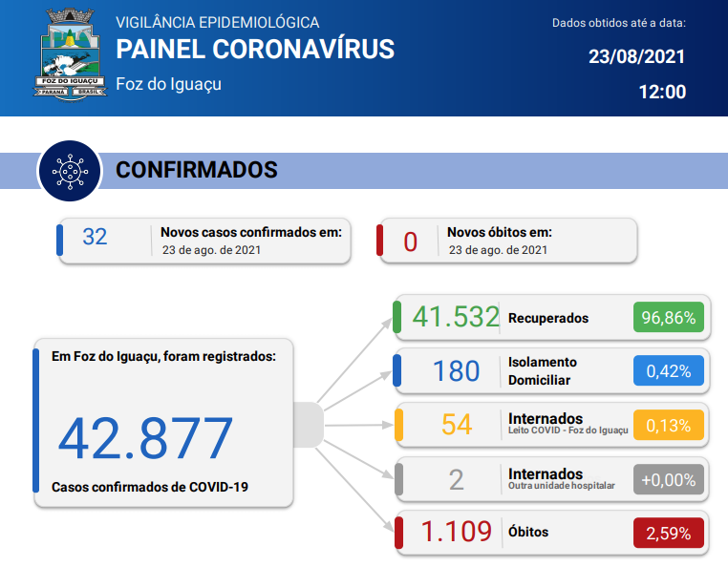728x567 pixels.
Task: Click Internados Outra unidade hospitalar label
Action: coord(562,479)
